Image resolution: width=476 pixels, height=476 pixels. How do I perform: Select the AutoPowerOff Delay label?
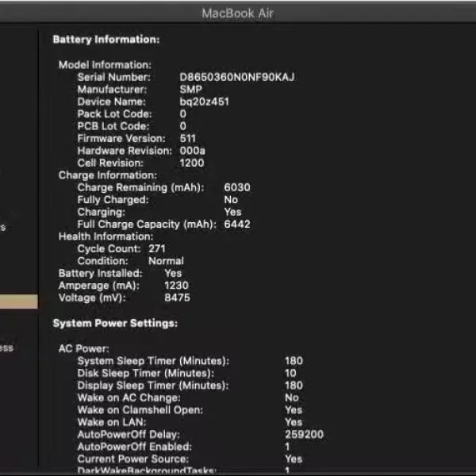coord(129,435)
